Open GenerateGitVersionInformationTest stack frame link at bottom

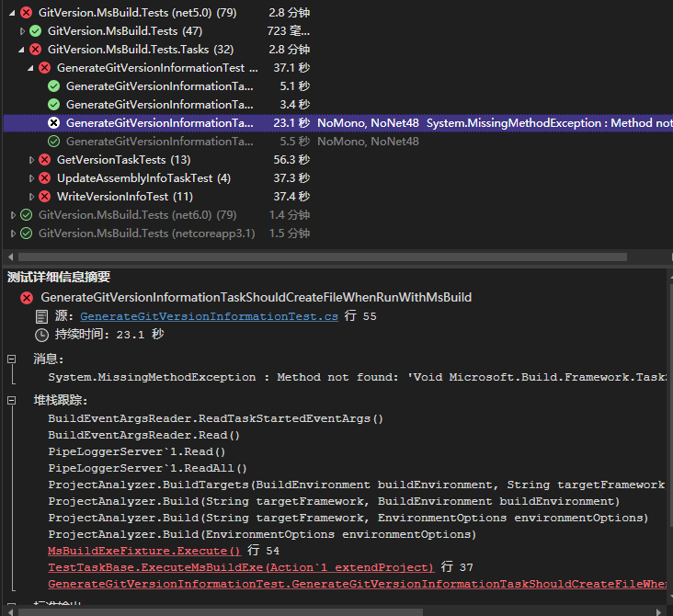click(357, 584)
